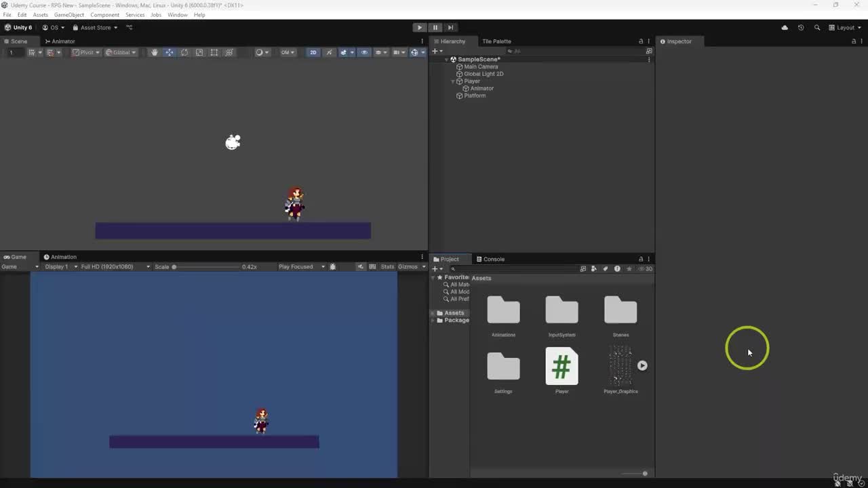This screenshot has height=488, width=868.
Task: Open the global search magnifier icon
Action: pos(816,28)
